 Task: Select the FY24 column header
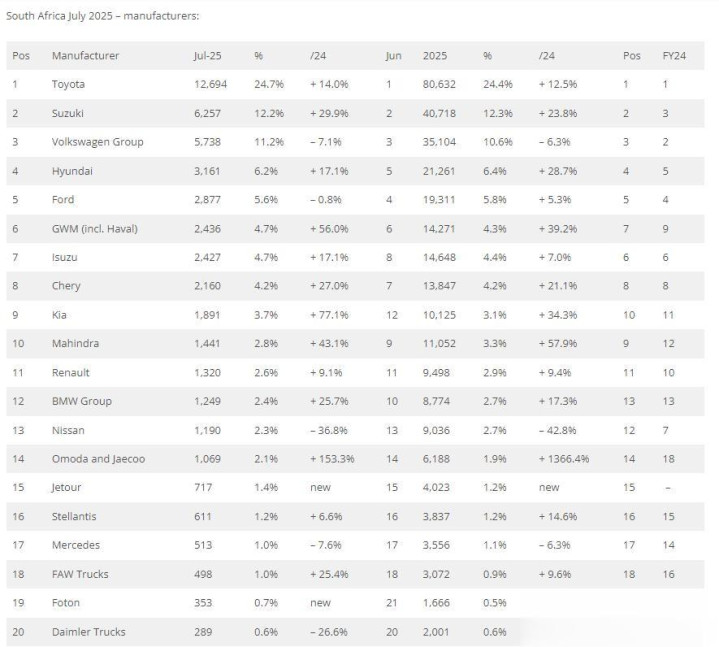point(674,56)
